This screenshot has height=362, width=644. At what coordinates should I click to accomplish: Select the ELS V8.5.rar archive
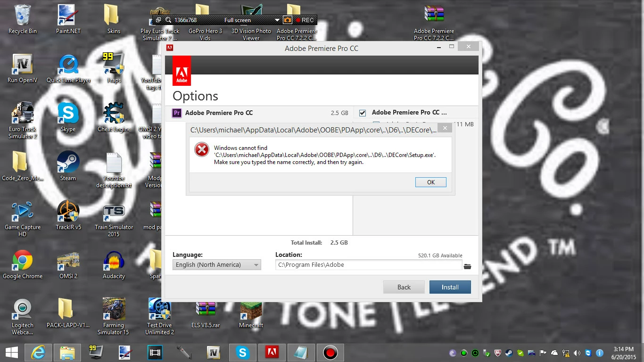(x=205, y=314)
